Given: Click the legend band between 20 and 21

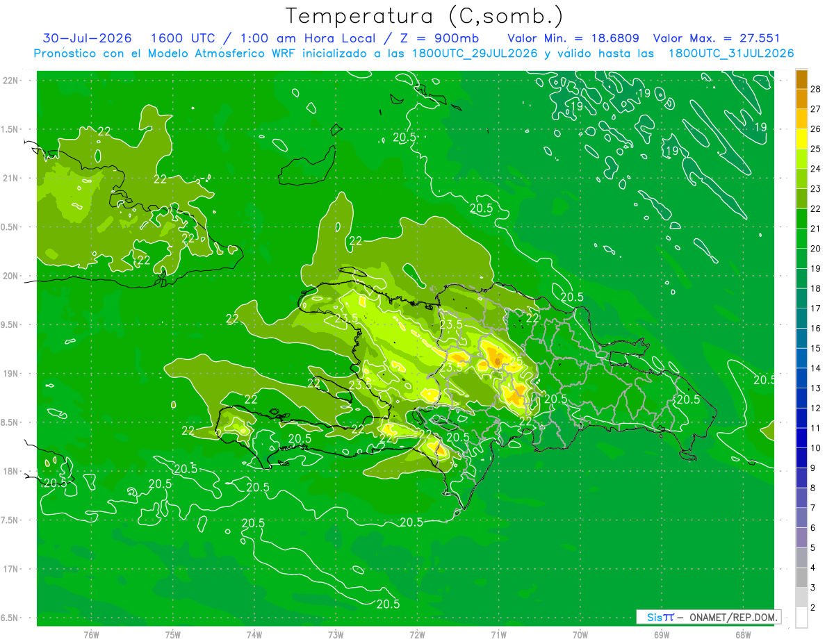Looking at the screenshot, I should (801, 238).
